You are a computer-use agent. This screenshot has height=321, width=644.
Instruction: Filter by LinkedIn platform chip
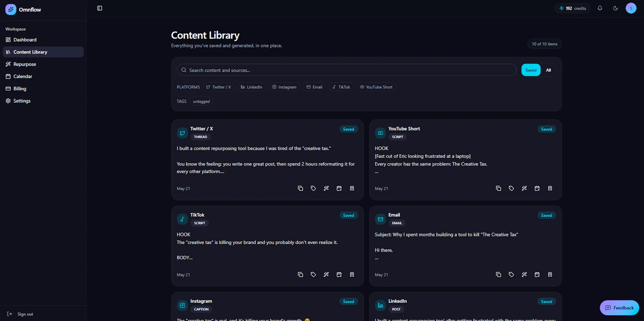tap(251, 87)
